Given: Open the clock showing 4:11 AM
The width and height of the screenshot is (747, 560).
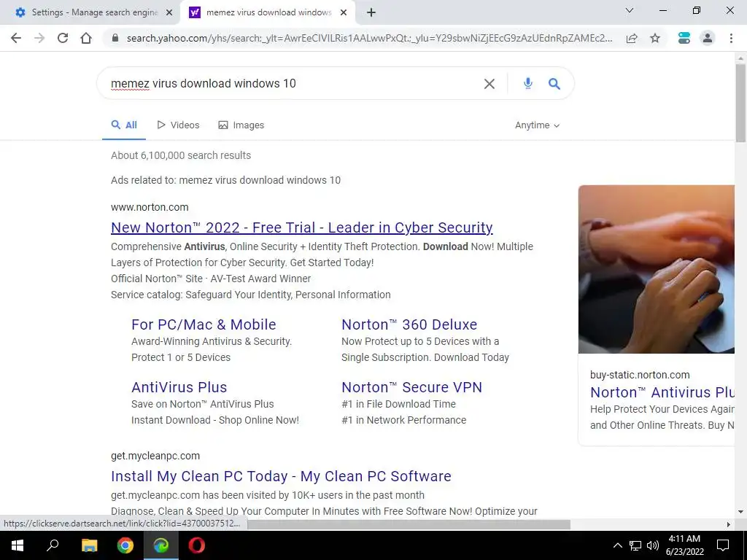Looking at the screenshot, I should pos(684,545).
